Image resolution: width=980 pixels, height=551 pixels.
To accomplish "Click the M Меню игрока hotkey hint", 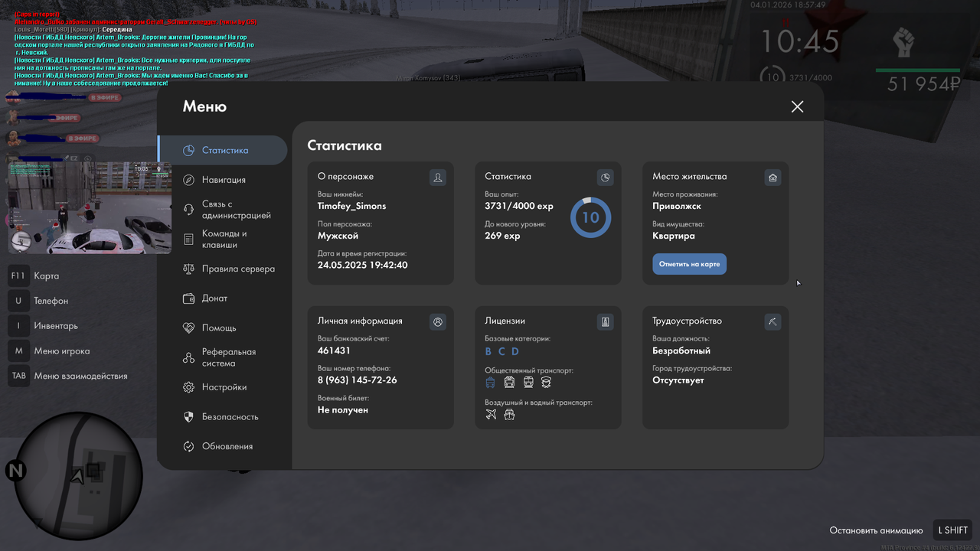I will tap(49, 351).
